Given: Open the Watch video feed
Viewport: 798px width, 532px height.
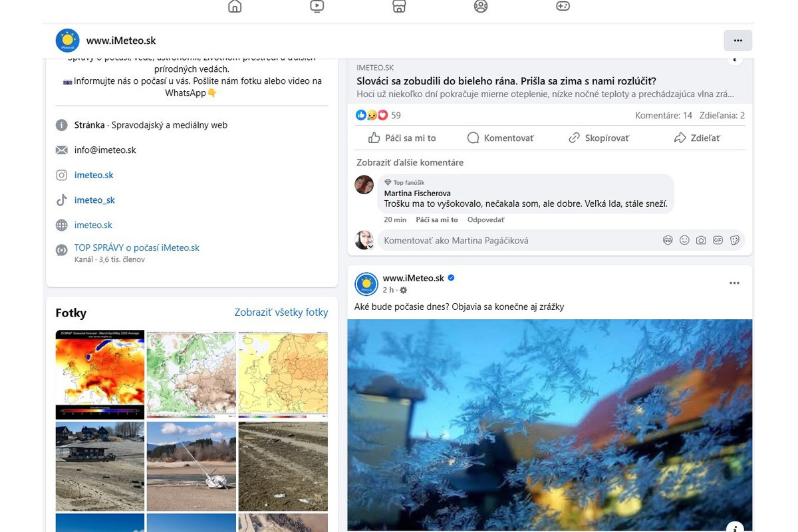Looking at the screenshot, I should click(x=317, y=7).
